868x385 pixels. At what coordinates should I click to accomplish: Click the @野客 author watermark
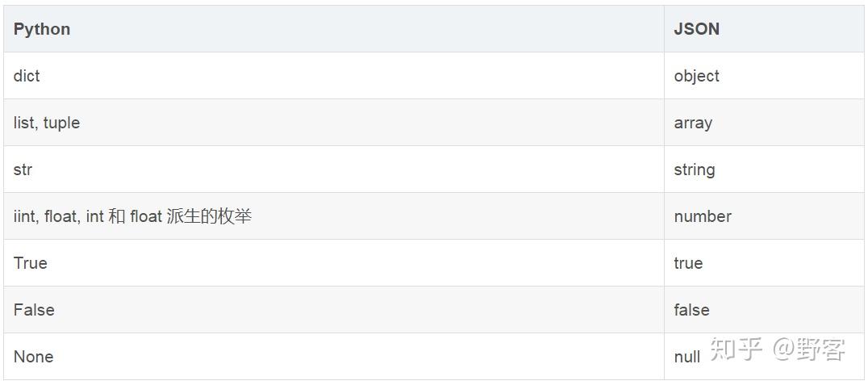809,349
